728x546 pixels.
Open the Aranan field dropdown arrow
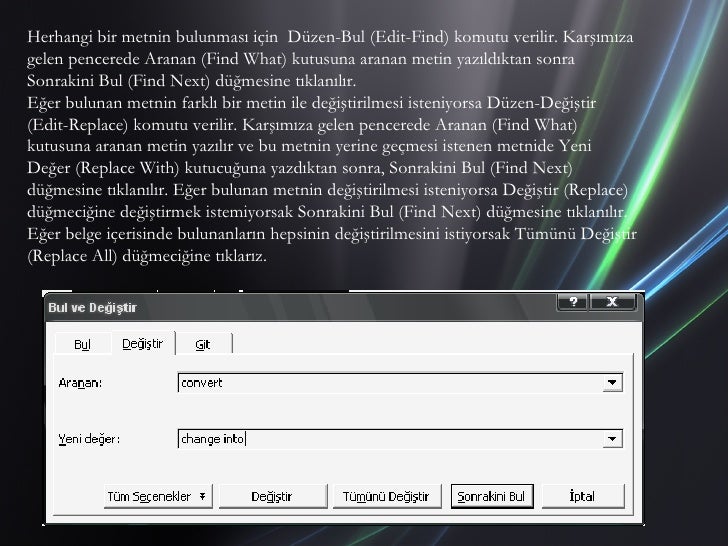coord(612,383)
